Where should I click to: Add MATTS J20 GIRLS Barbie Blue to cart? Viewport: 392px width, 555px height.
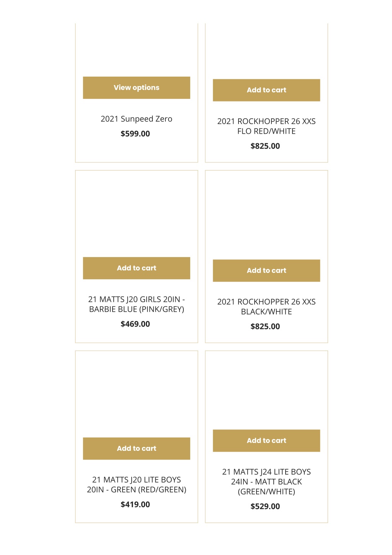coord(136,268)
